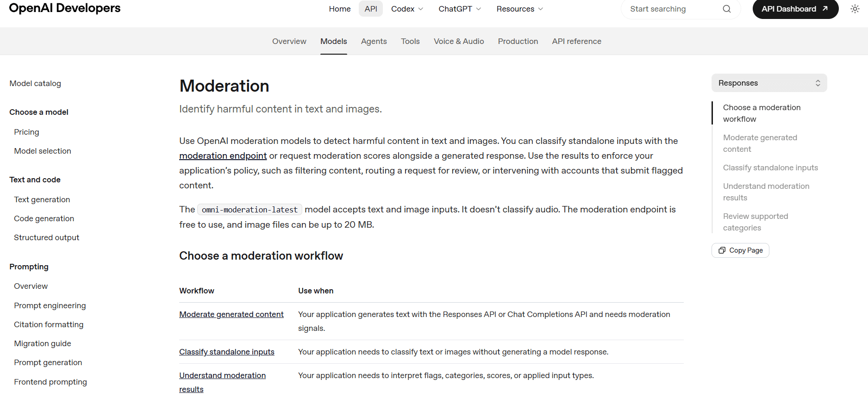Expand the ChatGPT dropdown menu

coord(460,9)
